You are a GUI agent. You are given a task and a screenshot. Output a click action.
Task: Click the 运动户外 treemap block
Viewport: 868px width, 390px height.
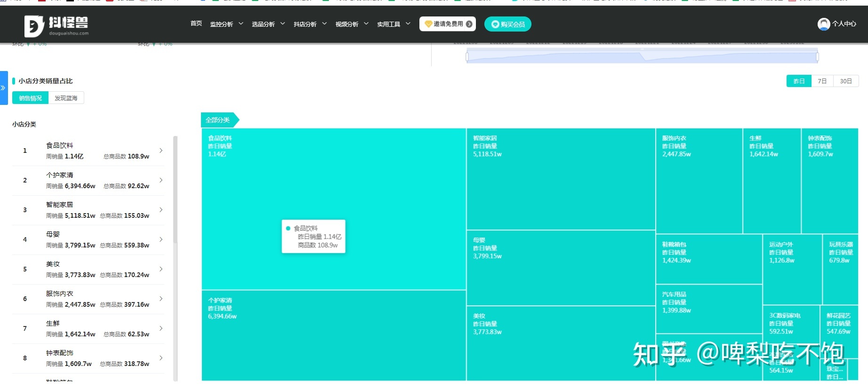[x=793, y=270]
